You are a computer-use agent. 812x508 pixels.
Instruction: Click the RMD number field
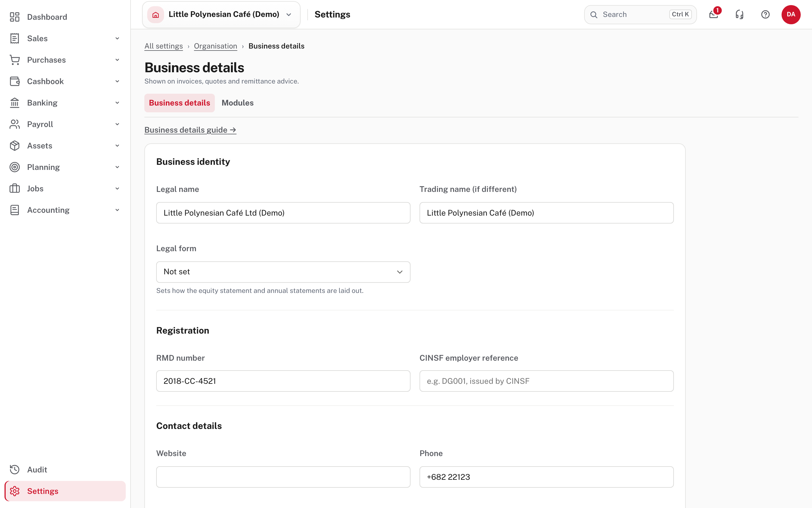(283, 381)
